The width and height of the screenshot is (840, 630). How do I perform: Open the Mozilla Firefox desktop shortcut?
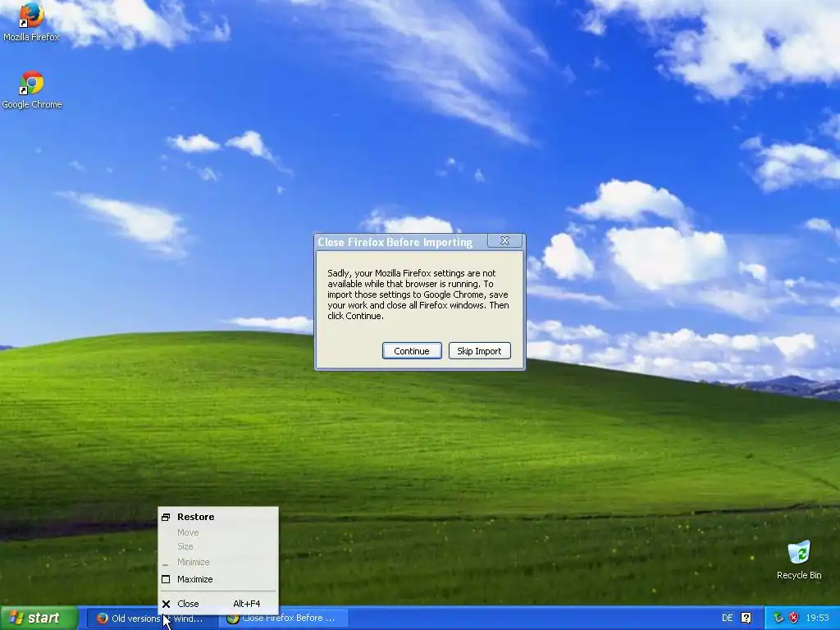(x=31, y=21)
